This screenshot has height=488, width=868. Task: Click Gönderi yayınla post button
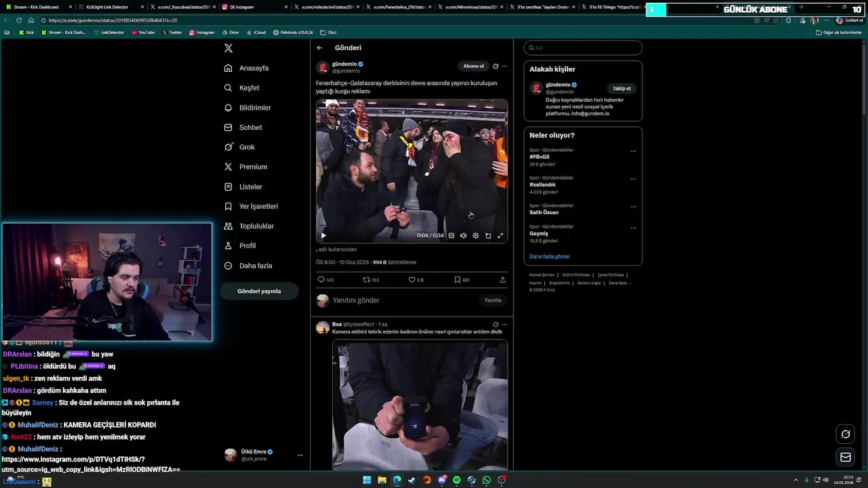259,291
